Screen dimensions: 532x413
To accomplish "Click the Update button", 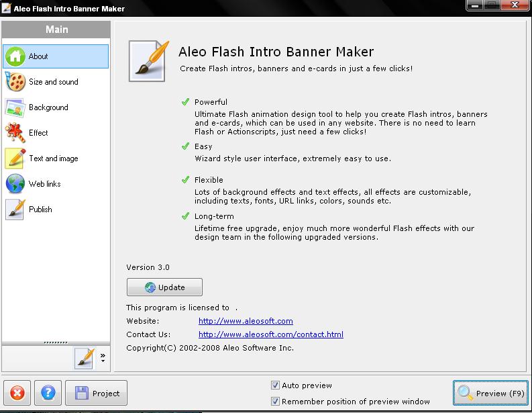I will pyautogui.click(x=164, y=287).
